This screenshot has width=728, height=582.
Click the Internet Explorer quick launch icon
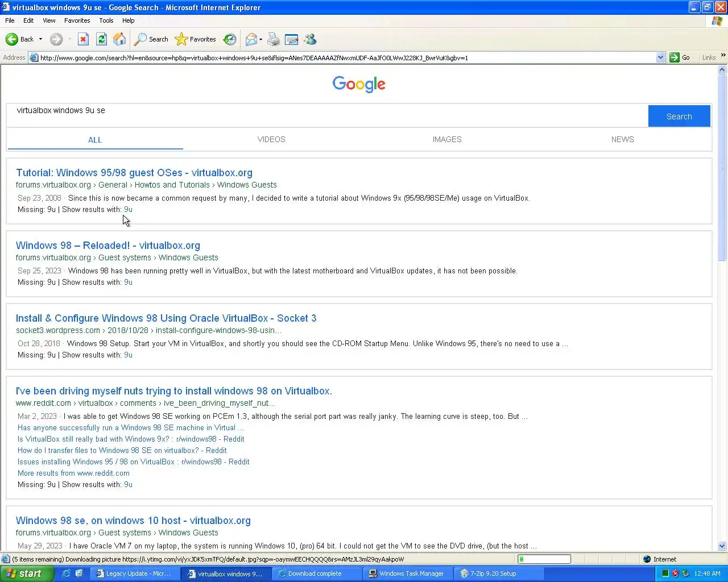tap(66, 573)
